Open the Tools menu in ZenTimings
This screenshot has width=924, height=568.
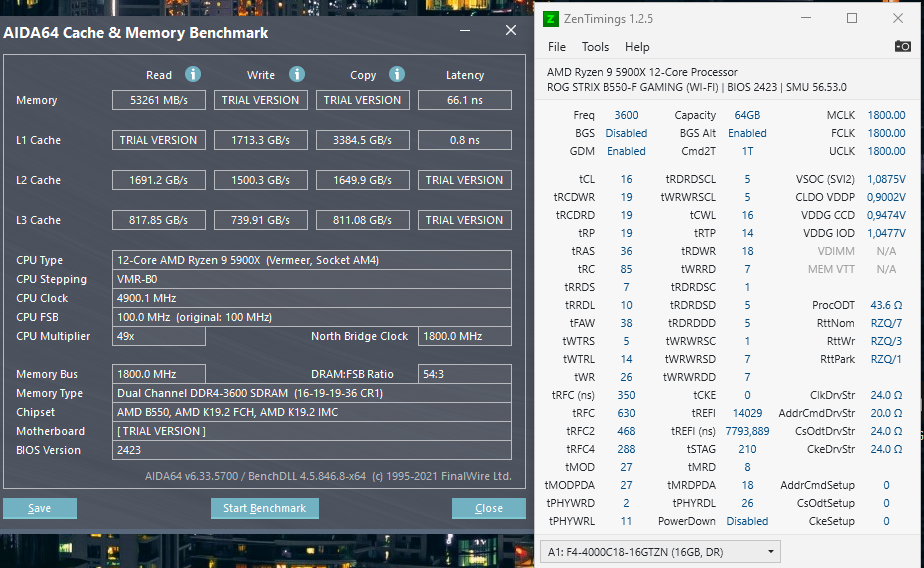[595, 47]
